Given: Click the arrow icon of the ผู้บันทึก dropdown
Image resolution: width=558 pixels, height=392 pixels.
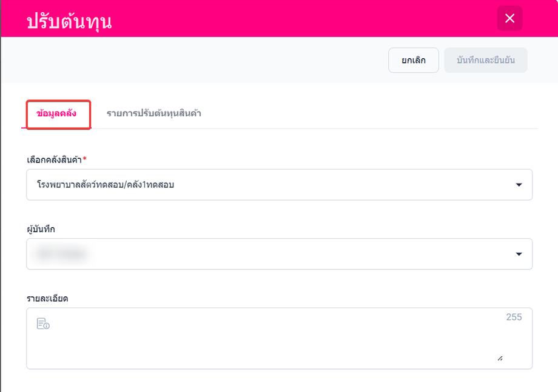Looking at the screenshot, I should [x=519, y=254].
